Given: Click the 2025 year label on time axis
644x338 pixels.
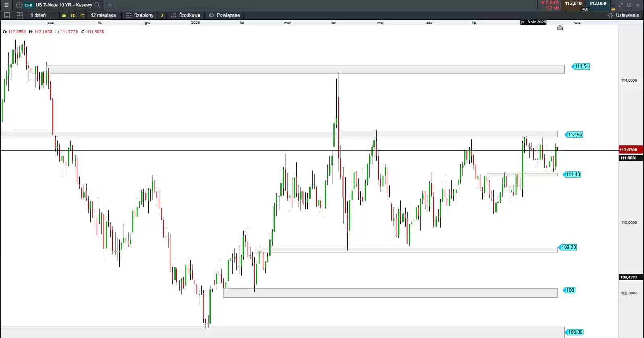Looking at the screenshot, I should tap(195, 23).
